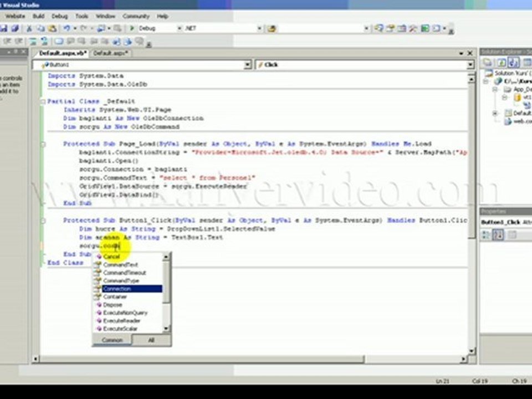This screenshot has width=532, height=399.
Task: Open the Toolbox via hammer-wrench icon
Action: (413, 28)
